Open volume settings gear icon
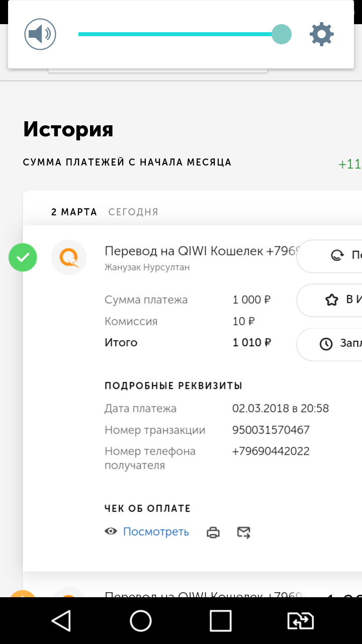The image size is (362, 644). (x=322, y=34)
